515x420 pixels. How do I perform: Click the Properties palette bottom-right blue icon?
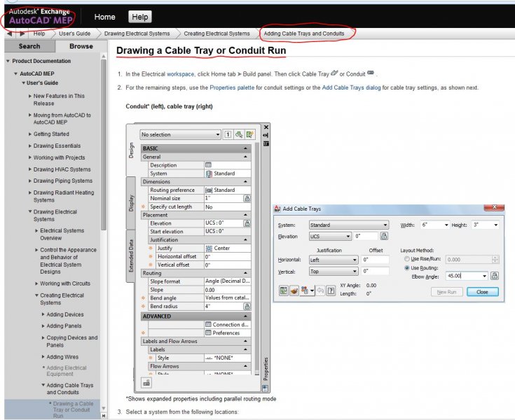coord(265,388)
